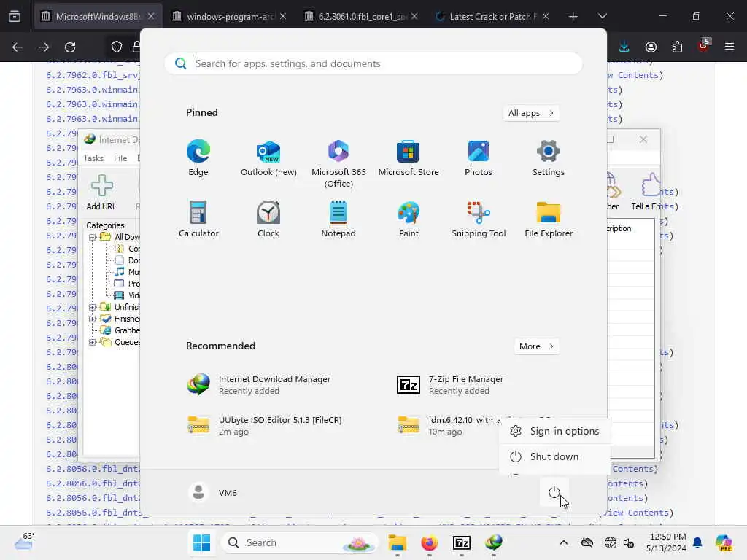Screen dimensions: 747x560
Task: Show More recommended items
Action: [x=536, y=346]
